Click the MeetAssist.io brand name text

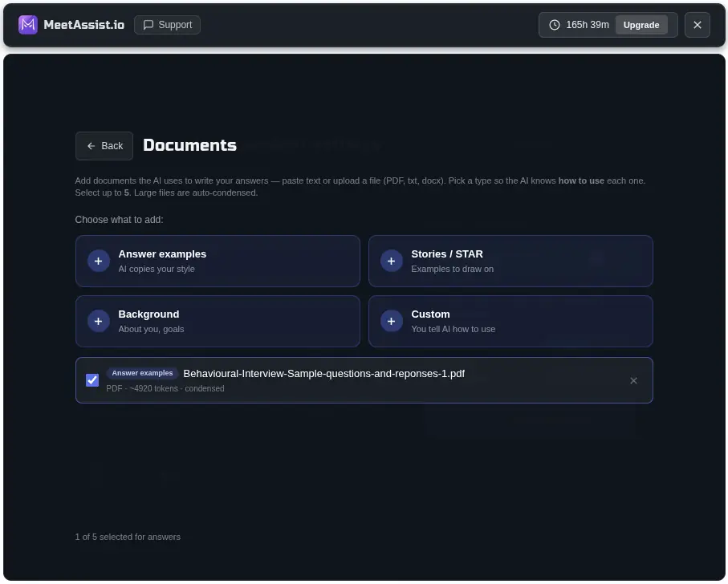(84, 25)
